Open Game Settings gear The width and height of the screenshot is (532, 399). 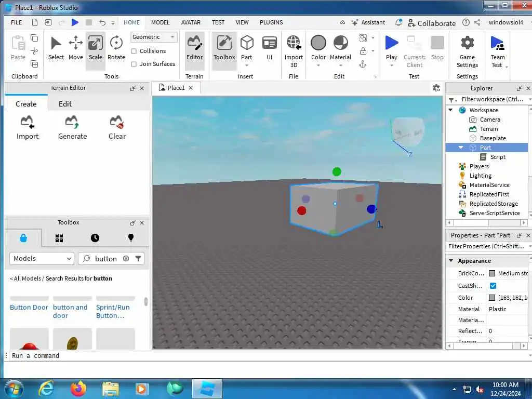point(467,51)
